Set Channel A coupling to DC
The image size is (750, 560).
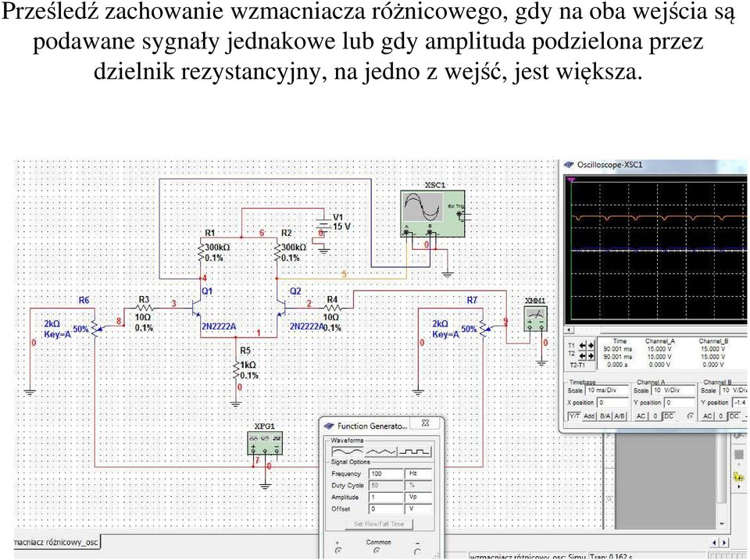point(669,416)
